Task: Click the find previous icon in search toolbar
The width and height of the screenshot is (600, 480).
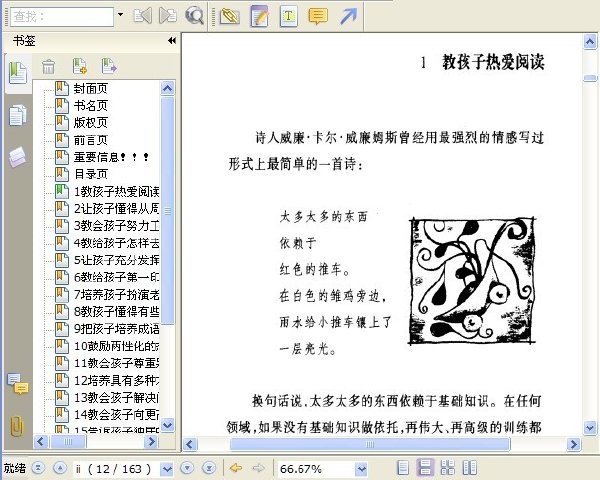Action: pos(142,16)
